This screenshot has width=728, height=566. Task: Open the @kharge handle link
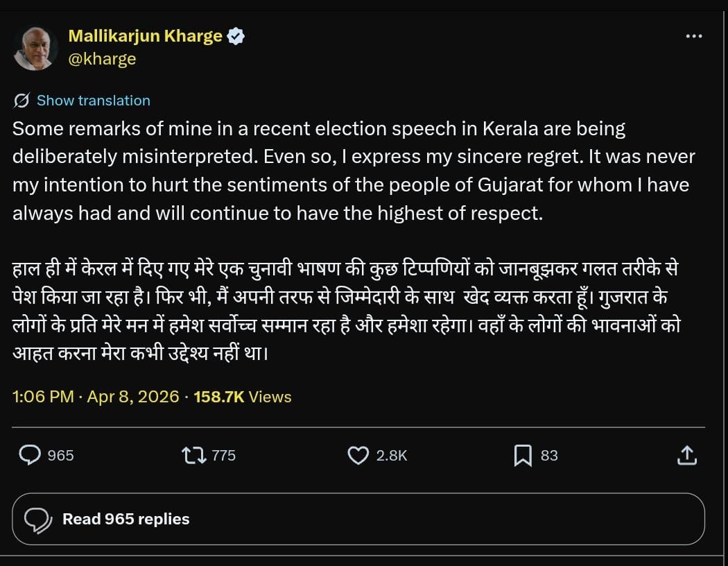[x=102, y=59]
